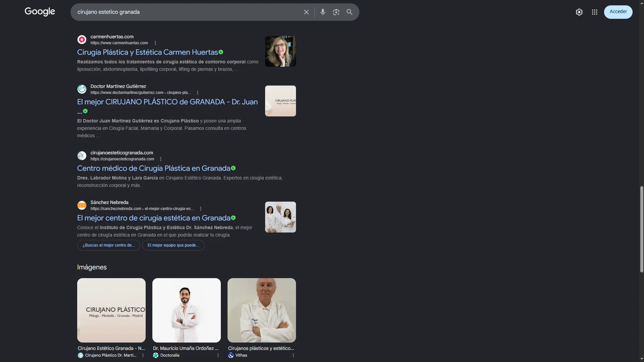Open the Google apps grid
Viewport: 644px width, 362px height.
[x=594, y=12]
